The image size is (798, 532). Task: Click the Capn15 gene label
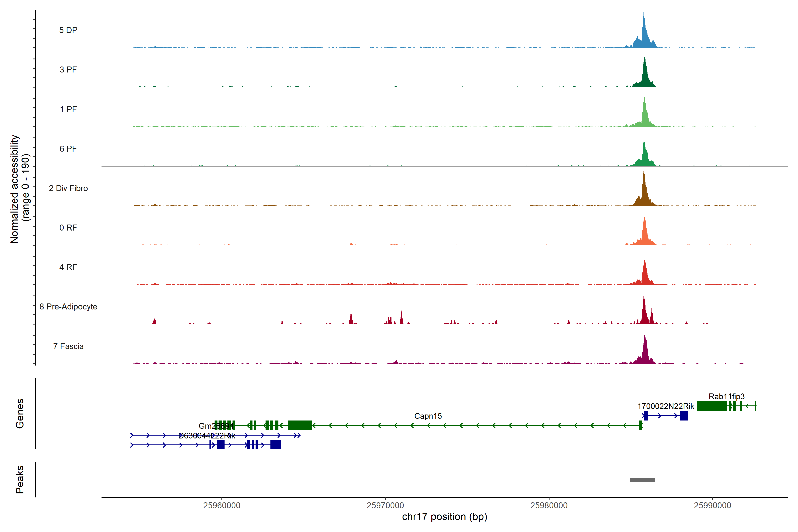[x=428, y=416]
